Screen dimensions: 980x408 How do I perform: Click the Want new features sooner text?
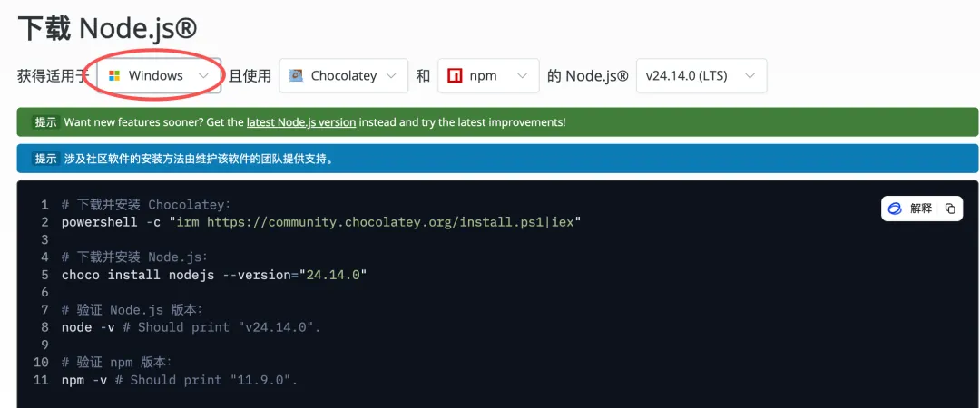point(314,122)
